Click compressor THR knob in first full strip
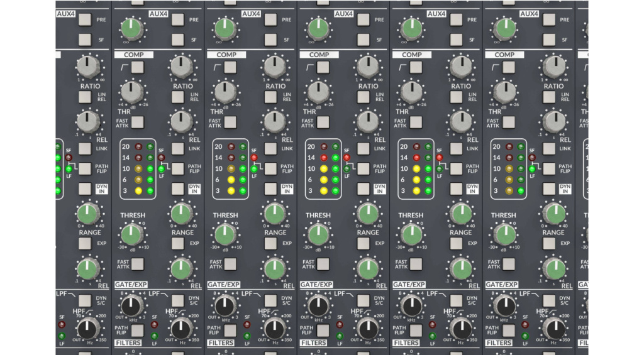The height and width of the screenshot is (355, 644). pyautogui.click(x=132, y=92)
